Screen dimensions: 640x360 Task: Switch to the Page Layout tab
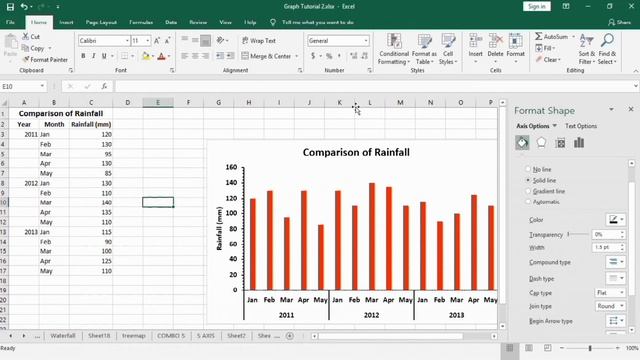pyautogui.click(x=101, y=22)
